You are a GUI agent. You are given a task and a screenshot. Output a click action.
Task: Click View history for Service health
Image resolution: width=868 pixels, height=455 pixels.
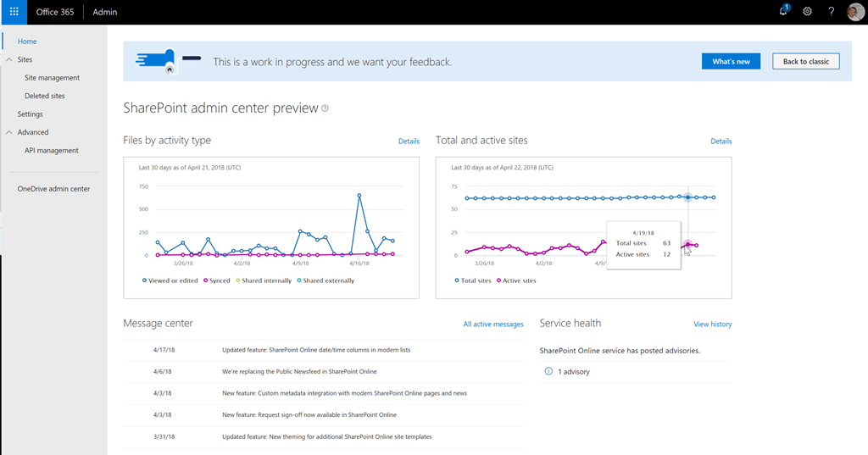(712, 325)
